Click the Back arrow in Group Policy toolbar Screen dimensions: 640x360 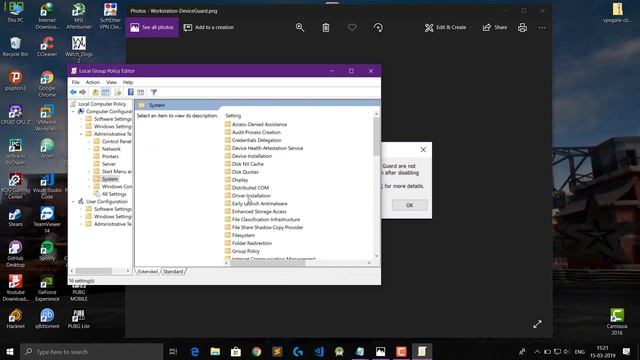click(x=73, y=92)
